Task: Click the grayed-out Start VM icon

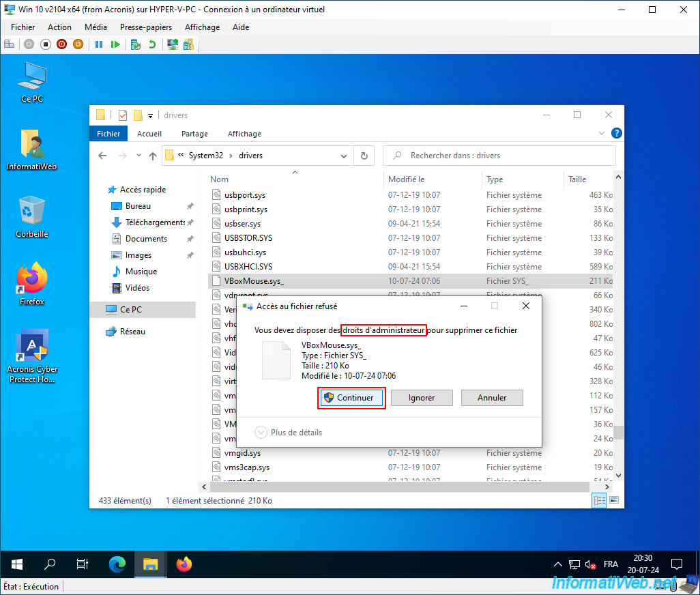Action: [29, 44]
